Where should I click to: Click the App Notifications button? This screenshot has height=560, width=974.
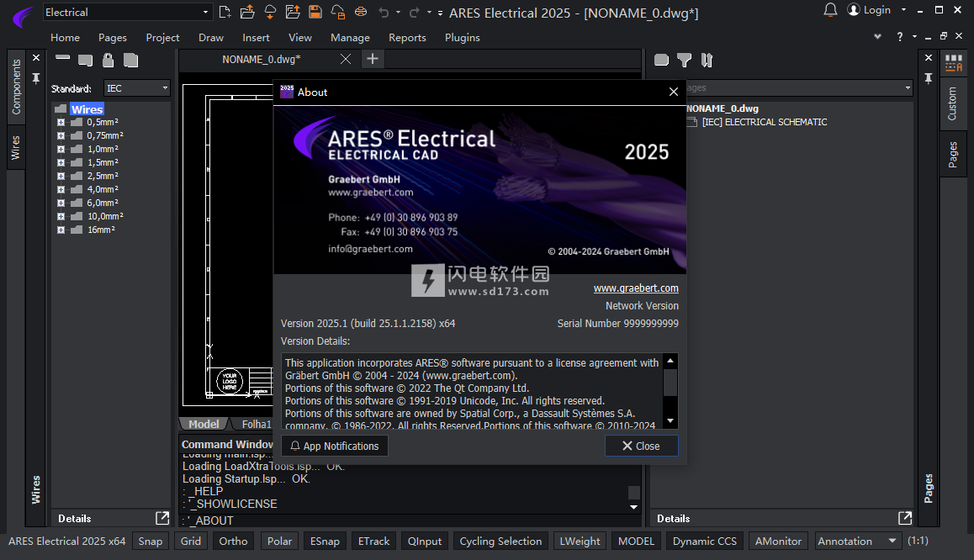tap(335, 446)
